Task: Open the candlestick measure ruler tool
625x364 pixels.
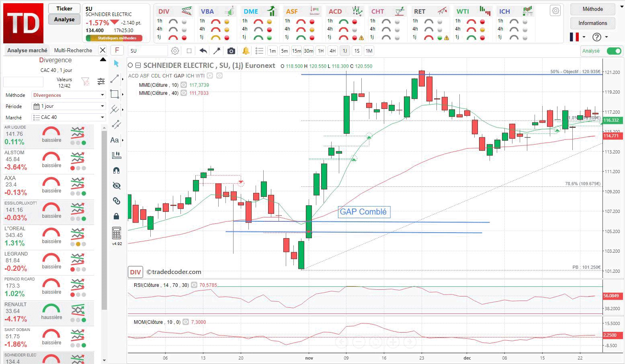Action: tap(116, 155)
